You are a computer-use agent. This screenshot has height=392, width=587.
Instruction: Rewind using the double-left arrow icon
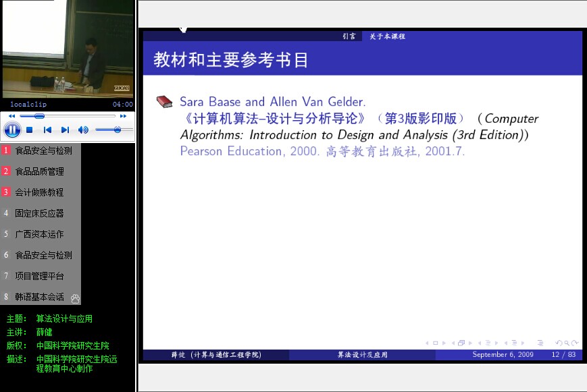point(12,116)
